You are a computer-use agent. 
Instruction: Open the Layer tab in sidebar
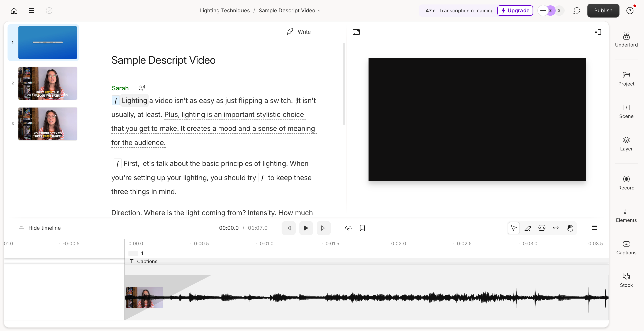coord(626,144)
